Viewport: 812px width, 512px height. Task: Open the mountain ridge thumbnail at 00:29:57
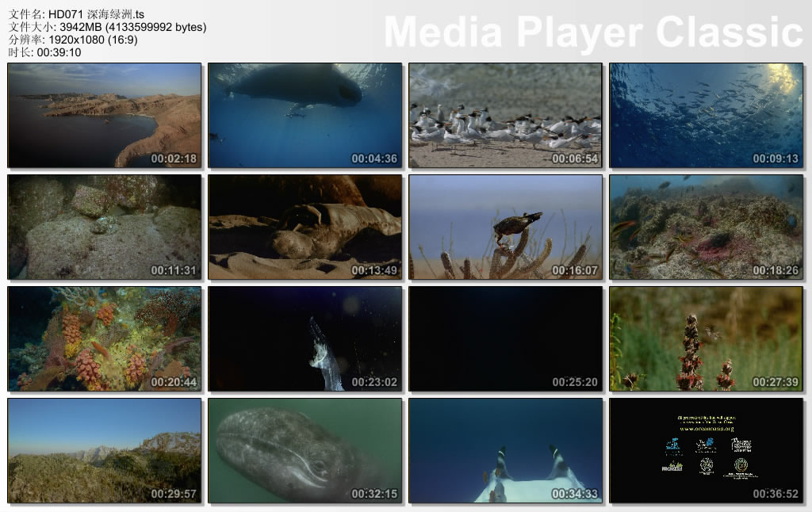coord(104,451)
